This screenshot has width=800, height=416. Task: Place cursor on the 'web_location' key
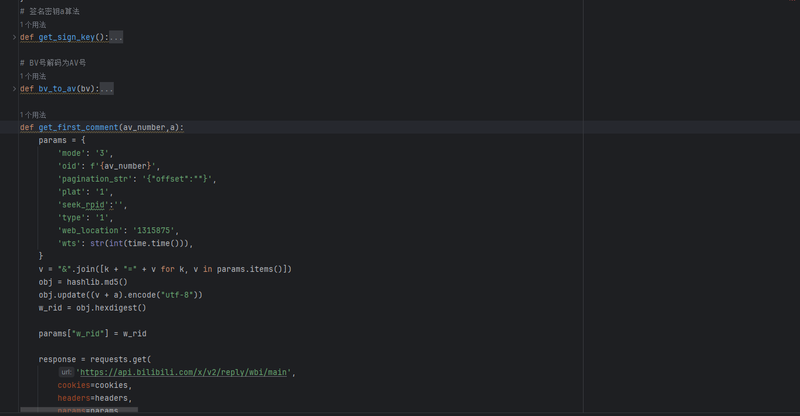pos(90,231)
